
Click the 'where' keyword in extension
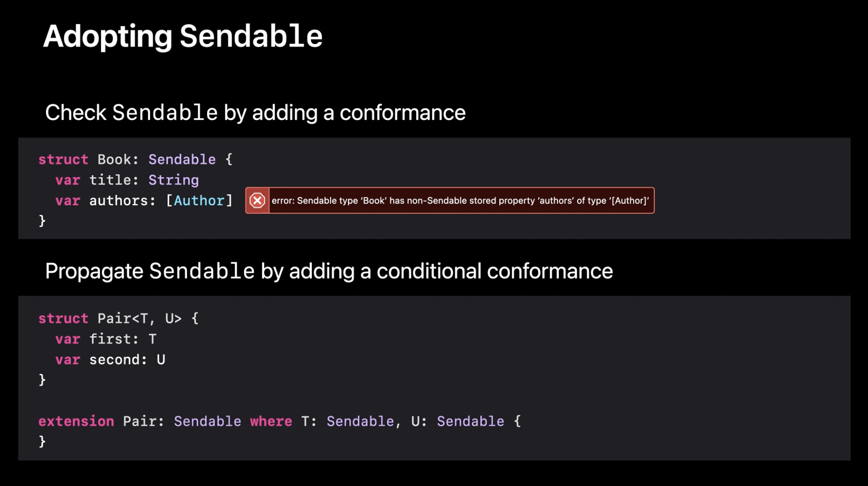point(271,421)
